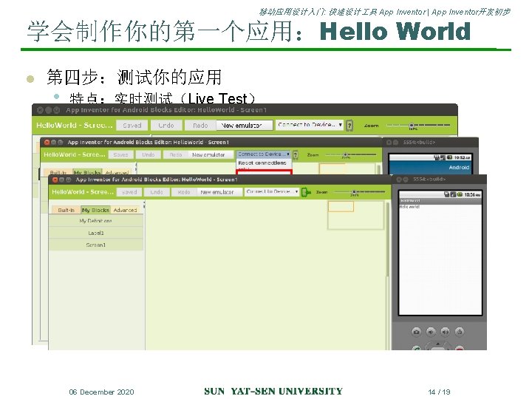The width and height of the screenshot is (532, 399).
Task: Click Undo button in middle window
Action: click(x=149, y=154)
